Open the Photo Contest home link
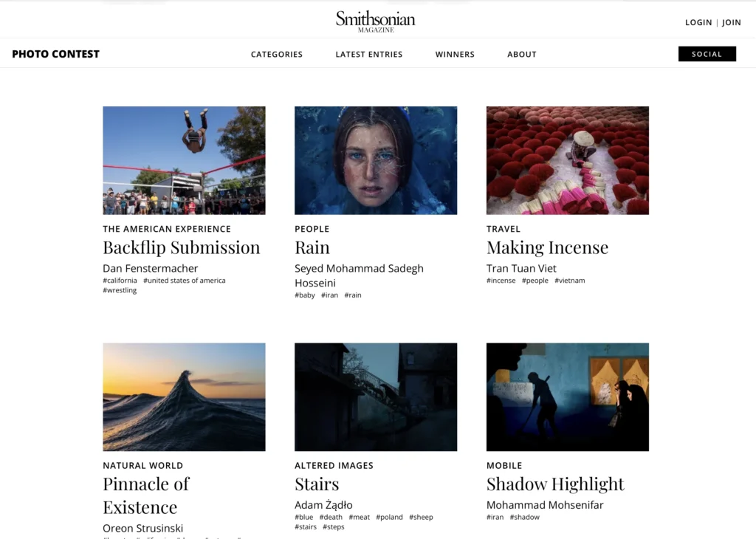Viewport: 756px width, 539px height. click(56, 54)
